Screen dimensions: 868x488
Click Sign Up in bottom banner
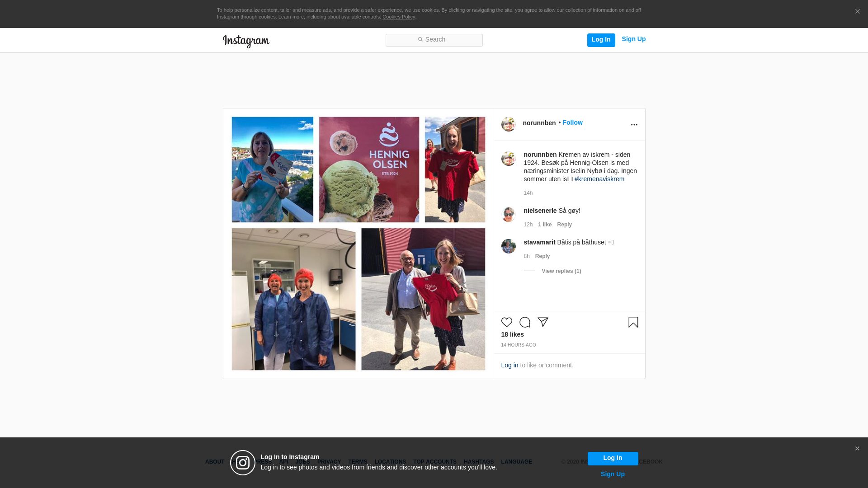coord(613,474)
